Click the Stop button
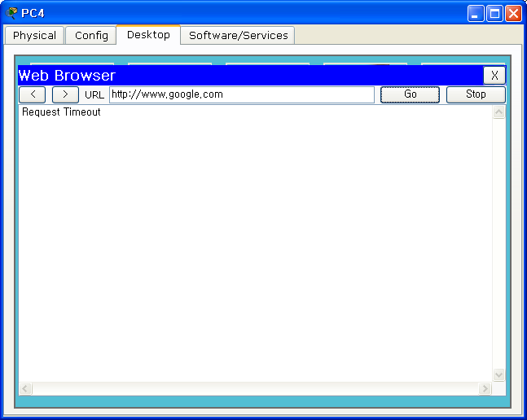 point(476,94)
